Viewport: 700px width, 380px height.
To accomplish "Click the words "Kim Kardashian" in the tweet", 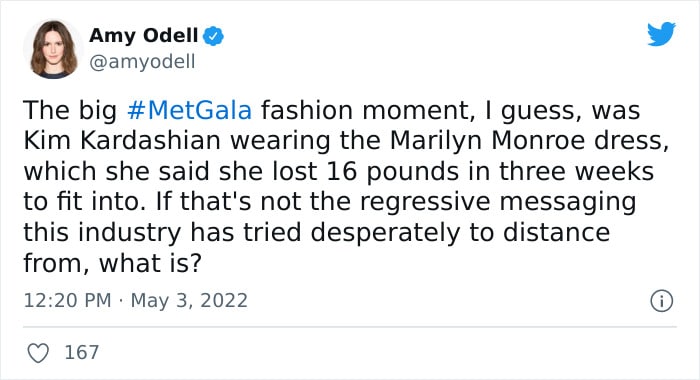I will pos(122,141).
